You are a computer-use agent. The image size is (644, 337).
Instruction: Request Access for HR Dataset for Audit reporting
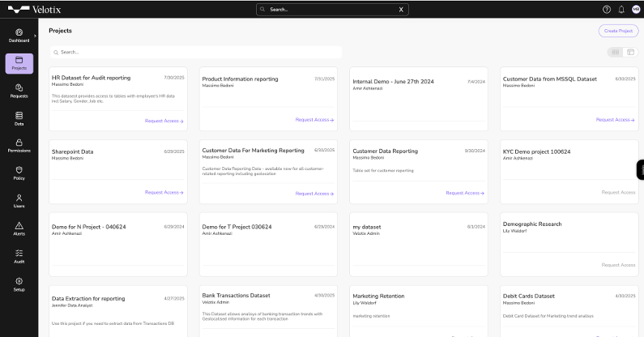164,121
